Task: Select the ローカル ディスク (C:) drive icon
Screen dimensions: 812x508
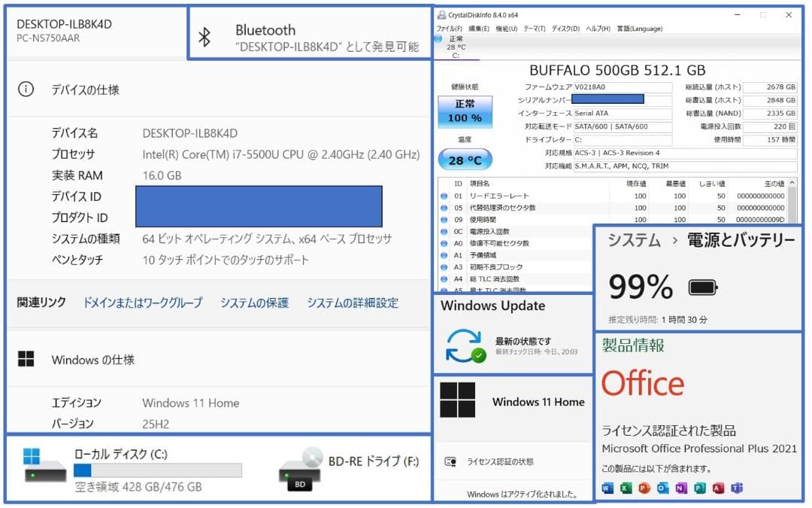Action: point(44,466)
